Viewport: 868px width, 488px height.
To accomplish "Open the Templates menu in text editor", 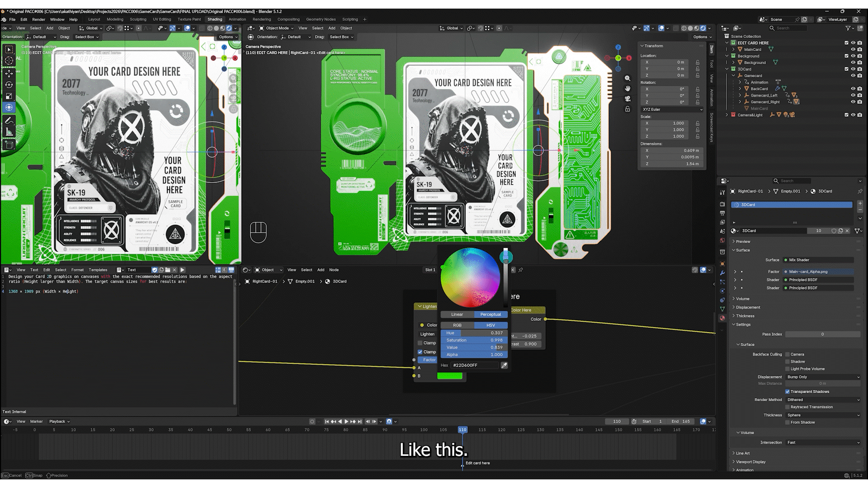I will (x=98, y=270).
